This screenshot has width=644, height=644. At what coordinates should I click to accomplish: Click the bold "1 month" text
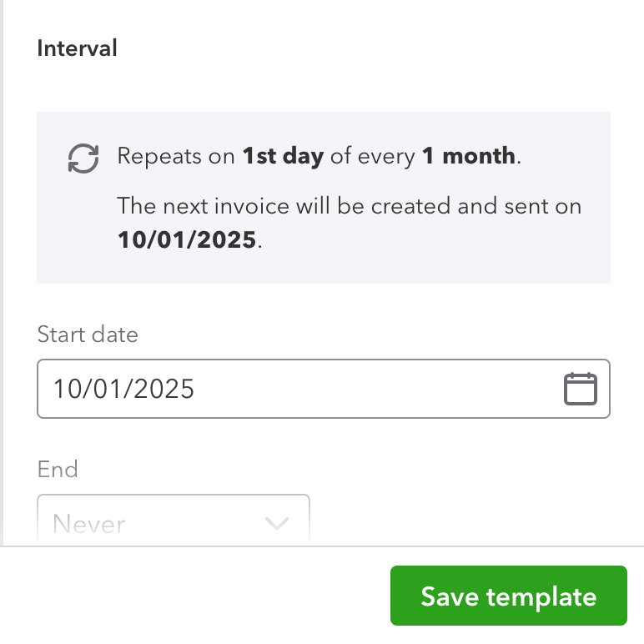click(469, 156)
